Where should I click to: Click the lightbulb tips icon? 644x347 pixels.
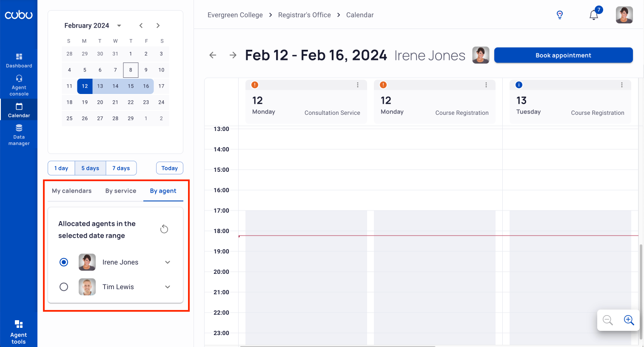(560, 15)
